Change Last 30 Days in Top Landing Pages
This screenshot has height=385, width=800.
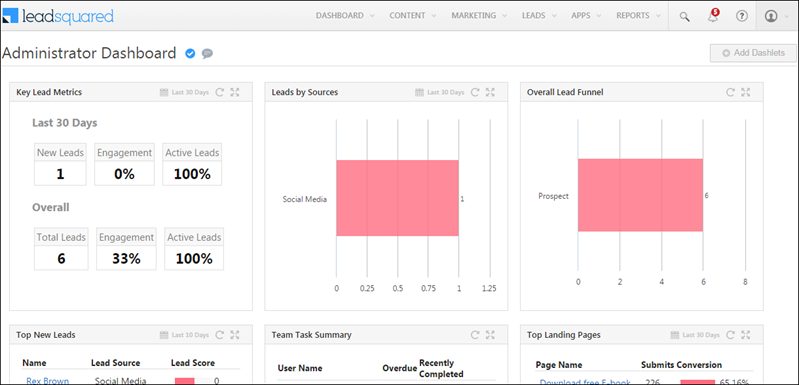tap(701, 336)
